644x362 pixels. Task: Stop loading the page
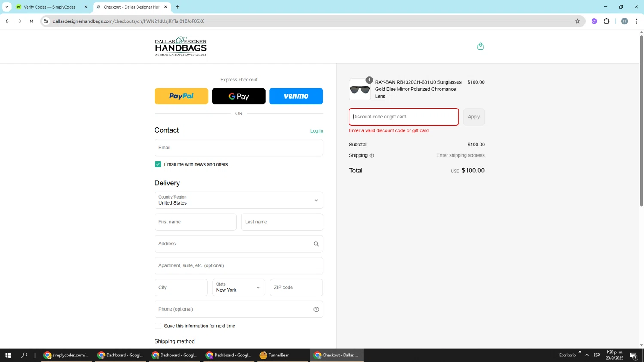[31, 21]
